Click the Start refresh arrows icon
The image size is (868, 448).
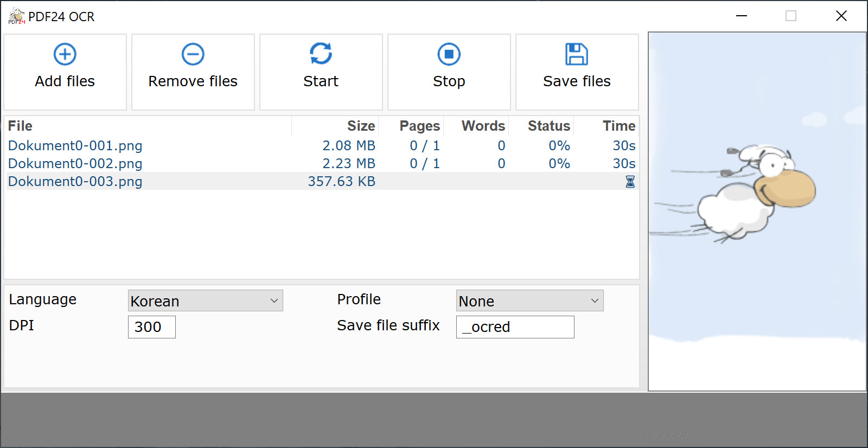pyautogui.click(x=321, y=54)
